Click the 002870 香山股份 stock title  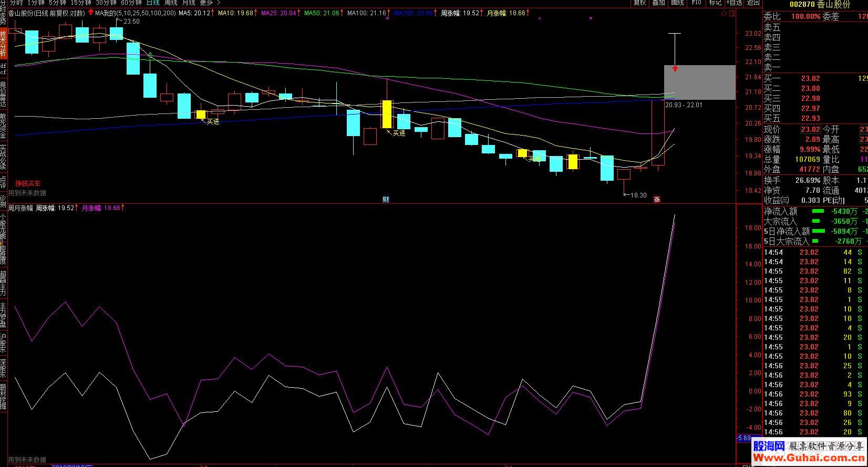pyautogui.click(x=819, y=4)
